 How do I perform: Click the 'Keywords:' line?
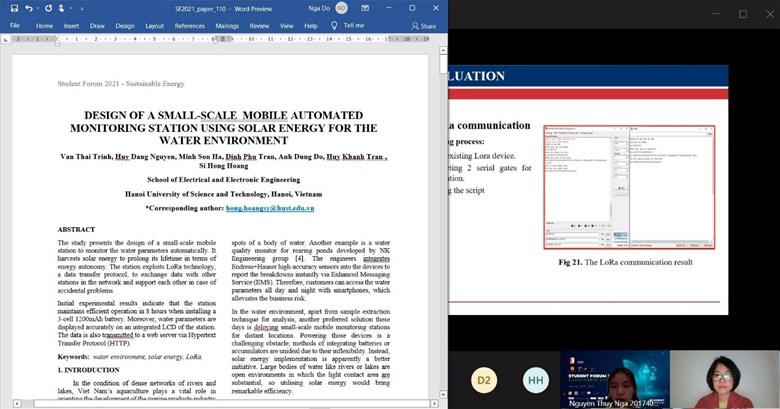[129, 356]
